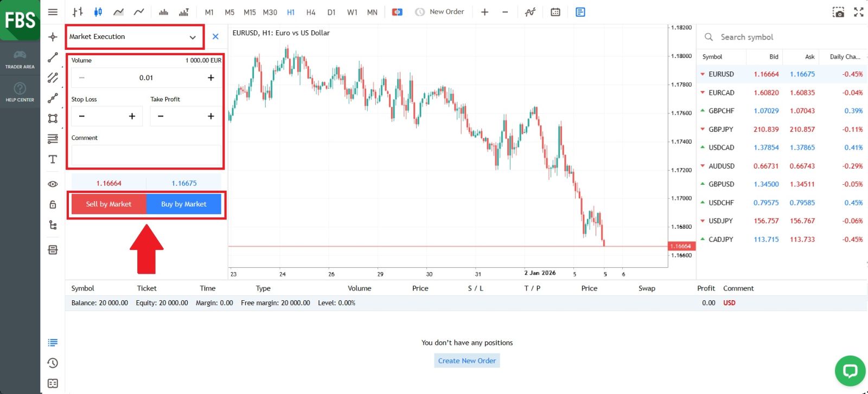Take a chart screenshot

[x=838, y=12]
